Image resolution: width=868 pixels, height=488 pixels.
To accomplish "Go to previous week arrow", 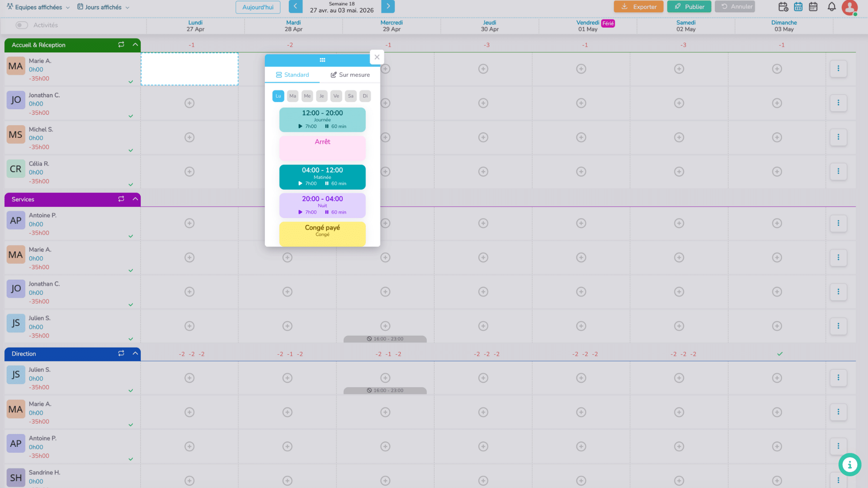I will coord(295,6).
